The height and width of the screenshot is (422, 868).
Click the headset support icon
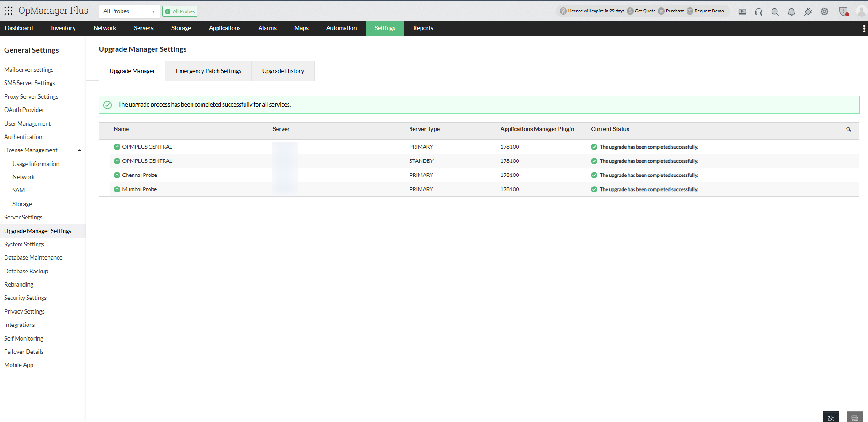pos(759,12)
